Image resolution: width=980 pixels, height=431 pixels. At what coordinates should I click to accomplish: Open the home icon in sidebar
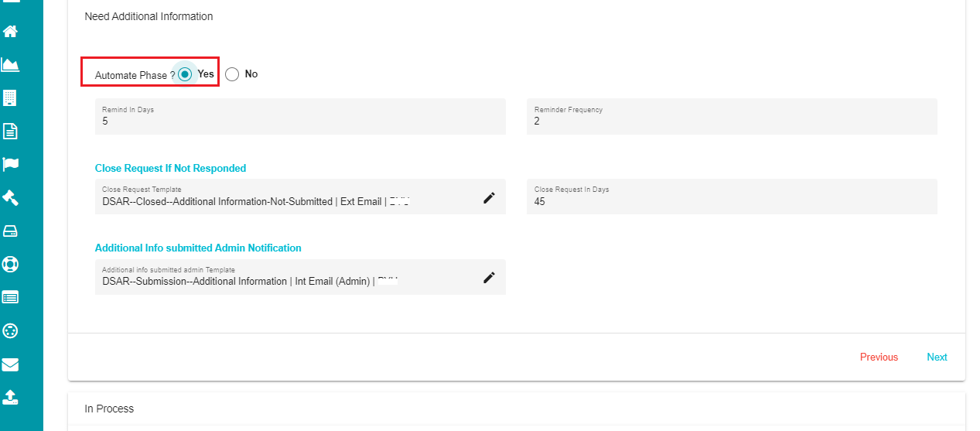click(11, 32)
